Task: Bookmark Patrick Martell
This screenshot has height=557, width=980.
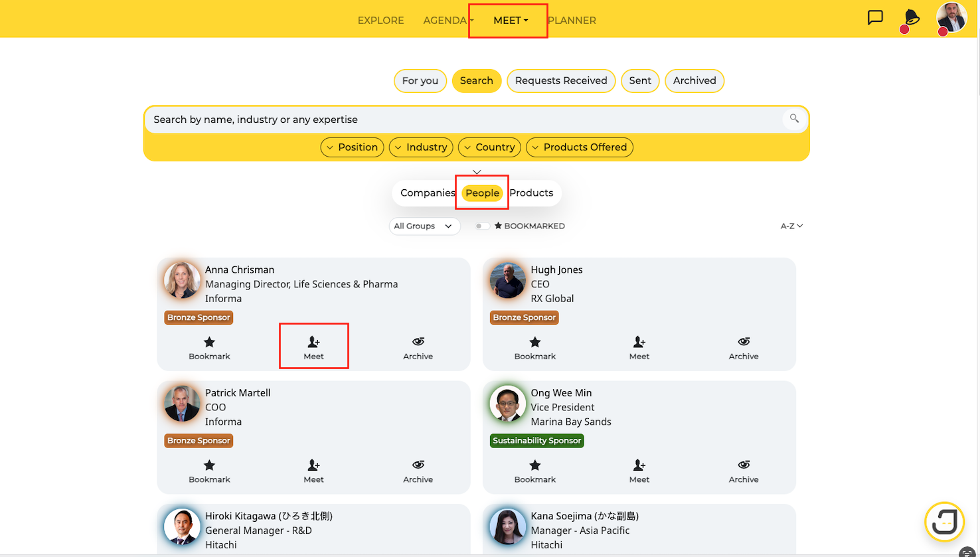Action: click(x=209, y=471)
